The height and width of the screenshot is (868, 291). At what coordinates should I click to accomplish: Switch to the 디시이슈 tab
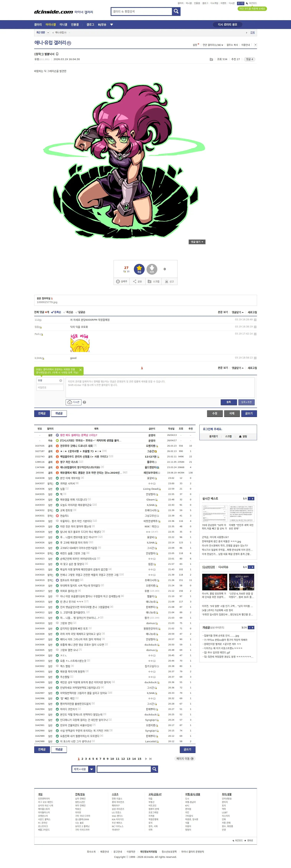(223, 567)
